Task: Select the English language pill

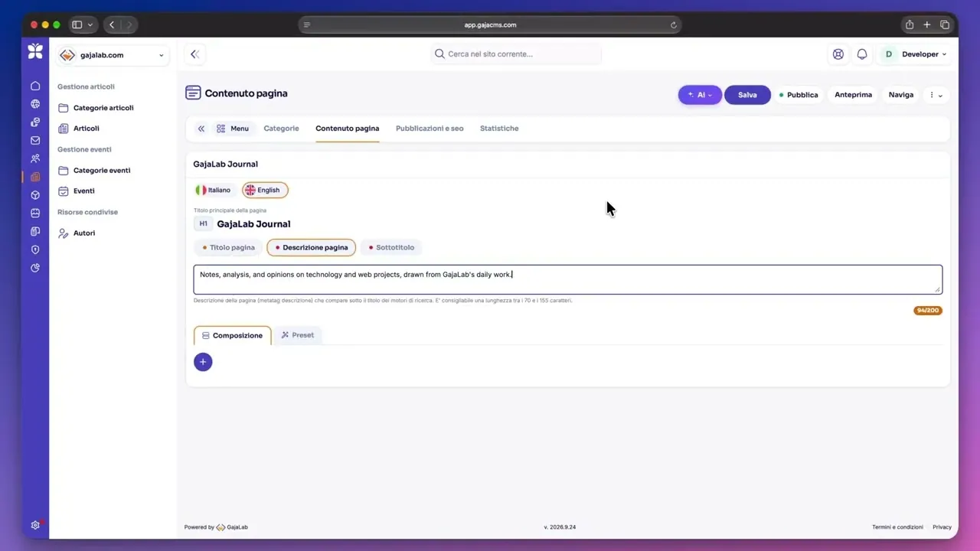Action: point(265,190)
